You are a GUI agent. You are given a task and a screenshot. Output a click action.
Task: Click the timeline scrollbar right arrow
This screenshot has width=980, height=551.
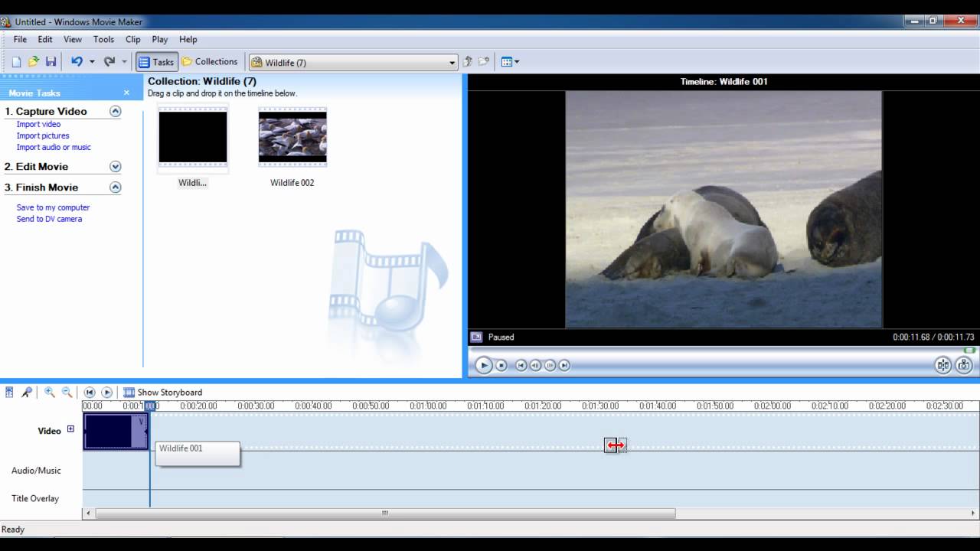974,514
